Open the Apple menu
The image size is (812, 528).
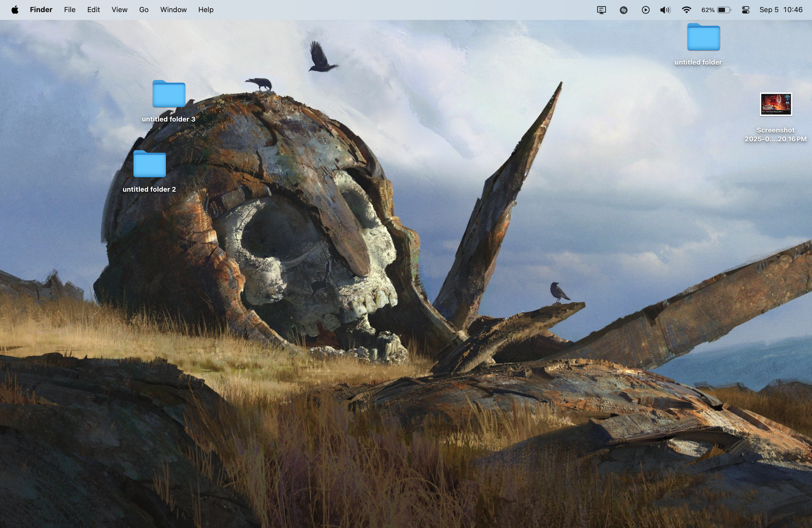(x=15, y=10)
